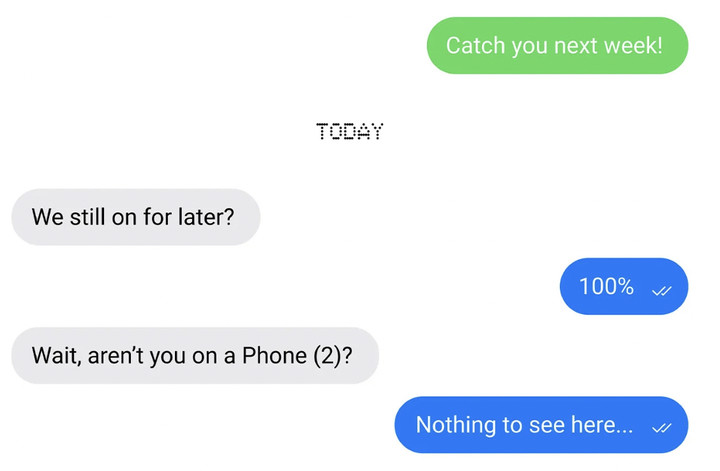Select the green Catch you next week bubble
Viewport: 720px width, 471px height.
tap(557, 45)
